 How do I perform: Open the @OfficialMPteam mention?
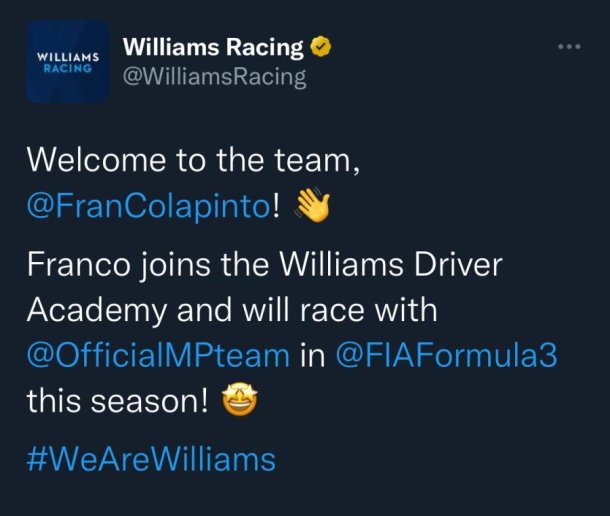[x=158, y=355]
